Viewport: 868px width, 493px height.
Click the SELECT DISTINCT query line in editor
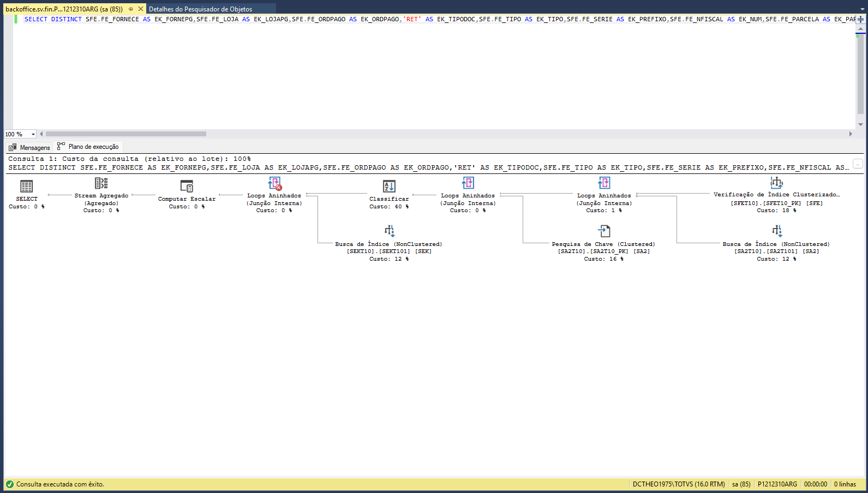point(440,19)
